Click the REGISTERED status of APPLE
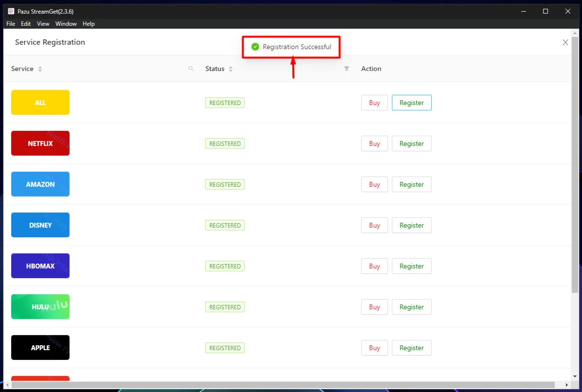The width and height of the screenshot is (582, 392). (225, 348)
